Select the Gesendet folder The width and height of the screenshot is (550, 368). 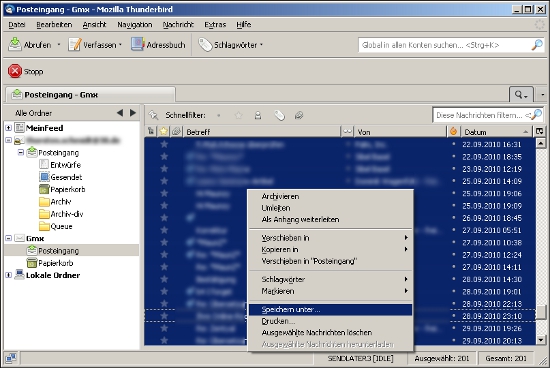(x=61, y=177)
